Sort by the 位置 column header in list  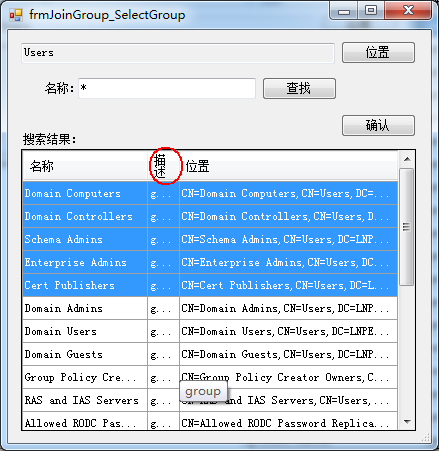[x=288, y=166]
